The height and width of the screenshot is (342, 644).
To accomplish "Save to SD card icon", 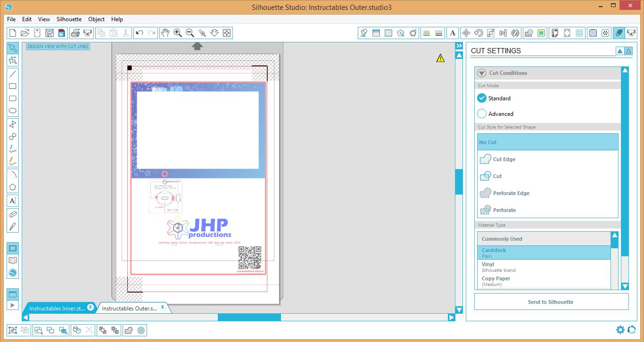I will [61, 33].
